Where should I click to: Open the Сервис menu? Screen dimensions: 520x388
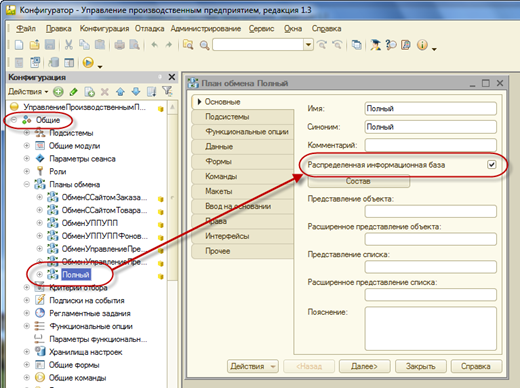point(261,29)
